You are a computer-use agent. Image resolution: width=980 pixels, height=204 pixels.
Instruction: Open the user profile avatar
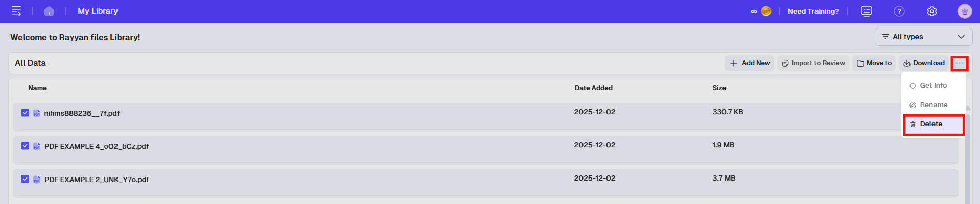(x=965, y=11)
